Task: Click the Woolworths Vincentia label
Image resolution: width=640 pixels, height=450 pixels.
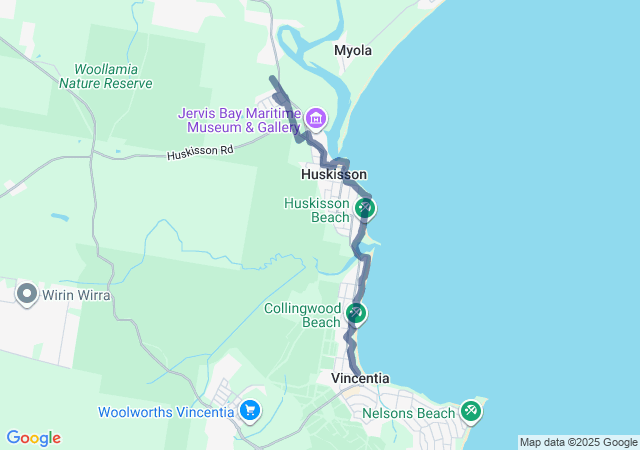Action: [x=166, y=412]
